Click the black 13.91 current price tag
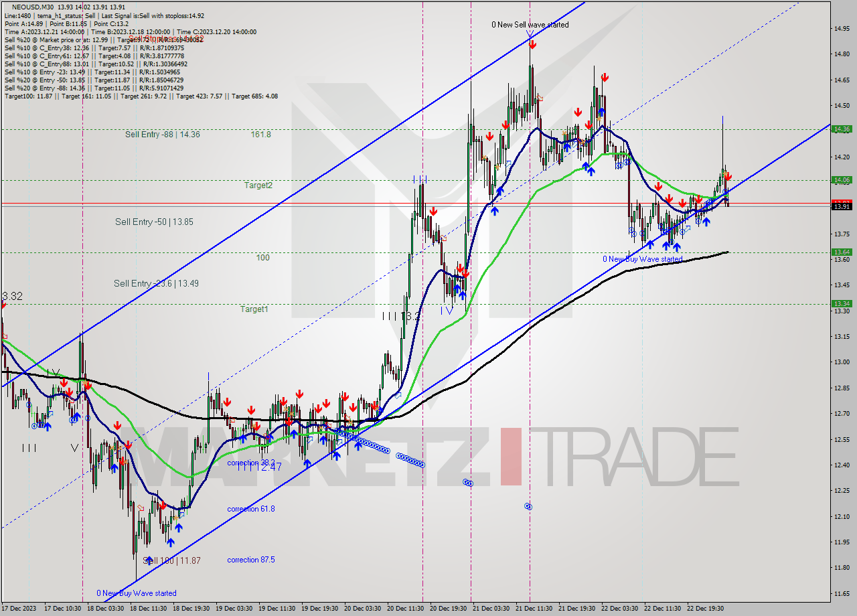 (841, 206)
